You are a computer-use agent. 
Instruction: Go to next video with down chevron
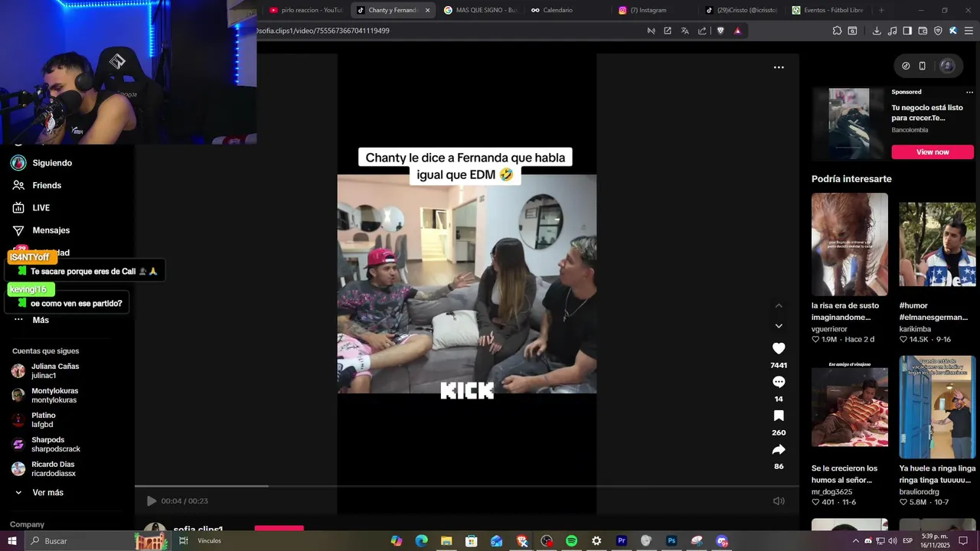(x=779, y=326)
